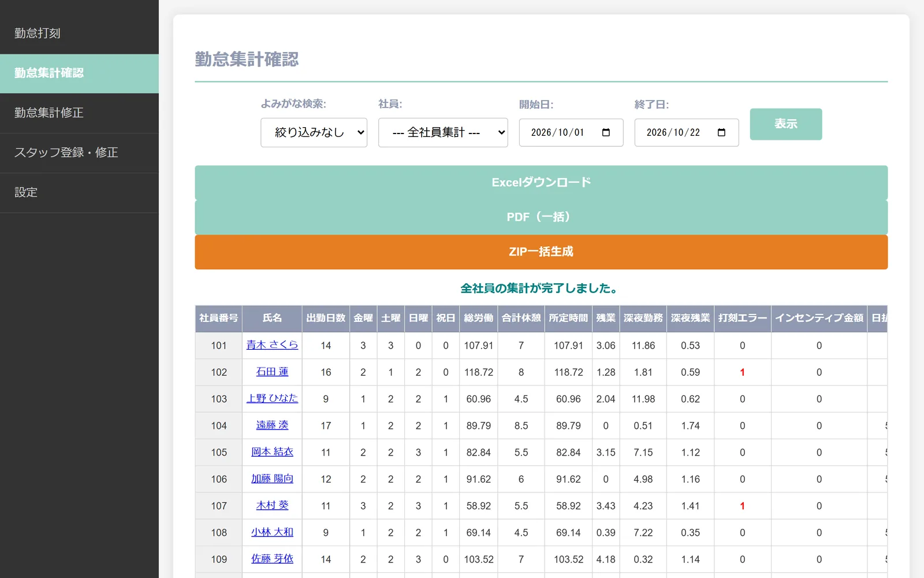Open employee link 石田 蓮
Screen dimensions: 924x578
[272, 372]
